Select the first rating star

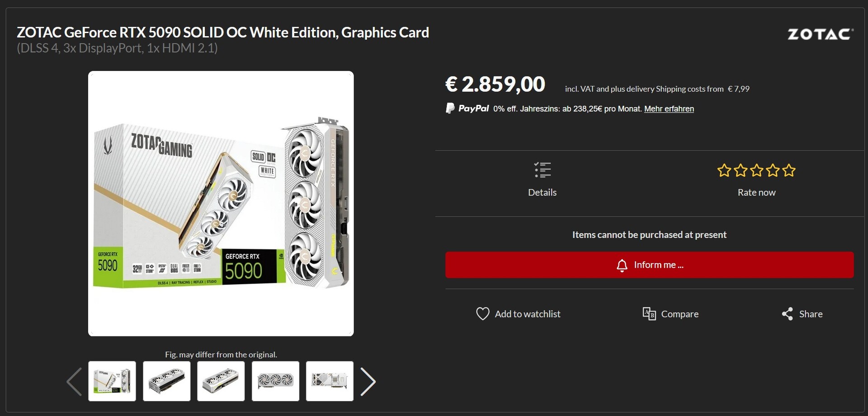click(x=724, y=170)
